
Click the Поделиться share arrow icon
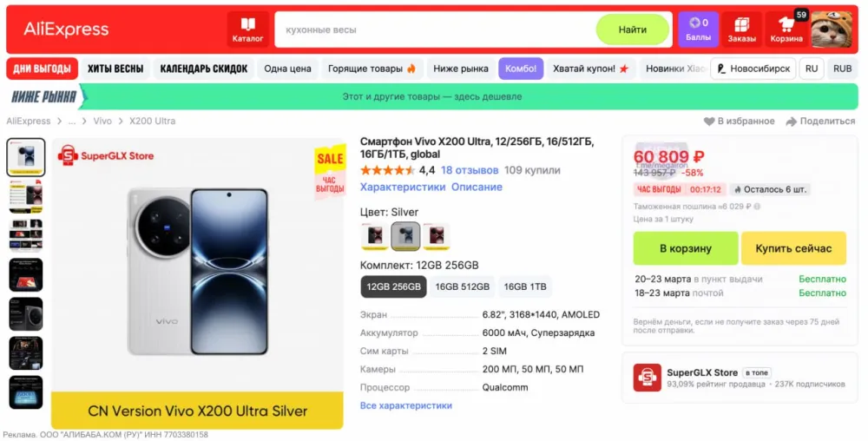point(791,122)
